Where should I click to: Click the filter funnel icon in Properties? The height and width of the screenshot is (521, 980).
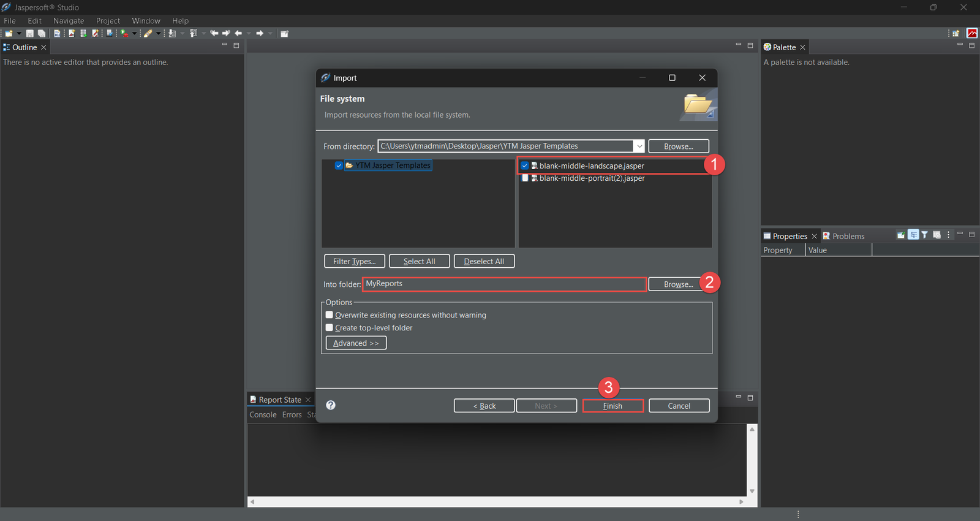tap(925, 235)
